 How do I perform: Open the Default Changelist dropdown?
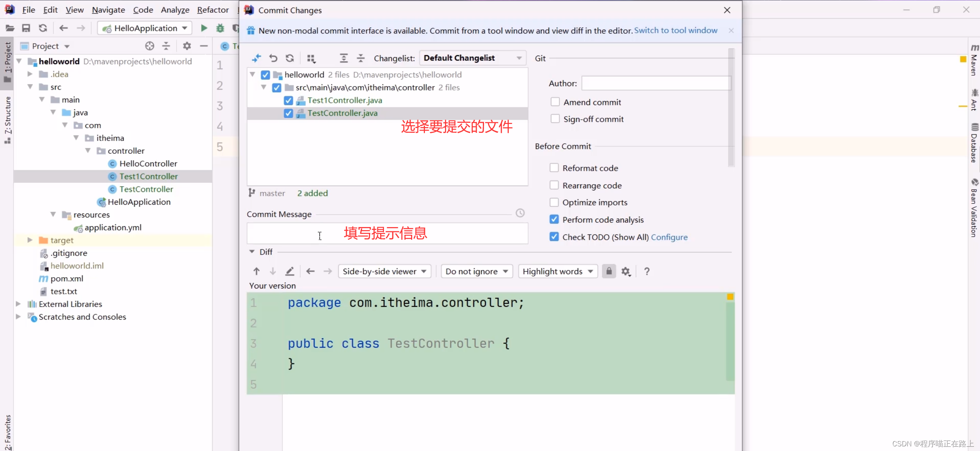[472, 58]
